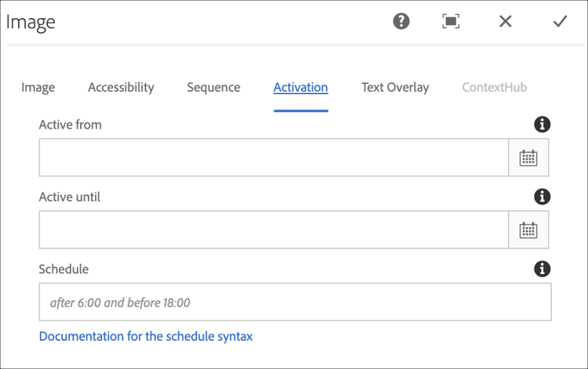Screen dimensions: 588x369
Task: Open the help question mark icon
Action: (401, 21)
